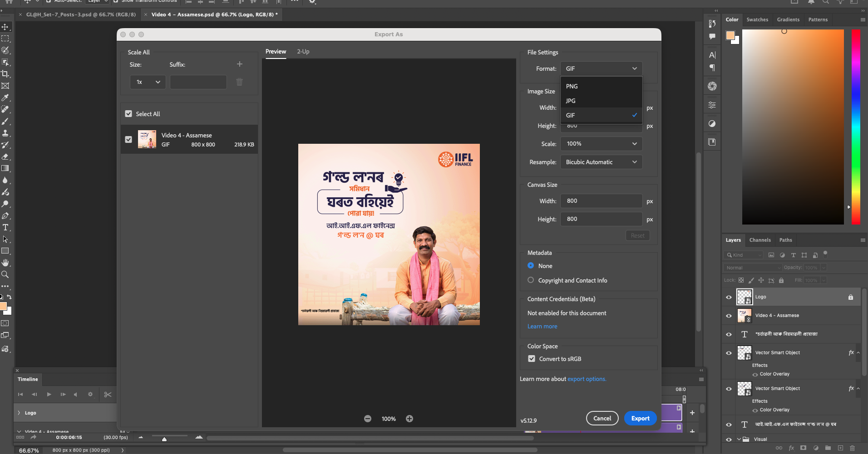Toggle the Select All checkbox

click(128, 114)
